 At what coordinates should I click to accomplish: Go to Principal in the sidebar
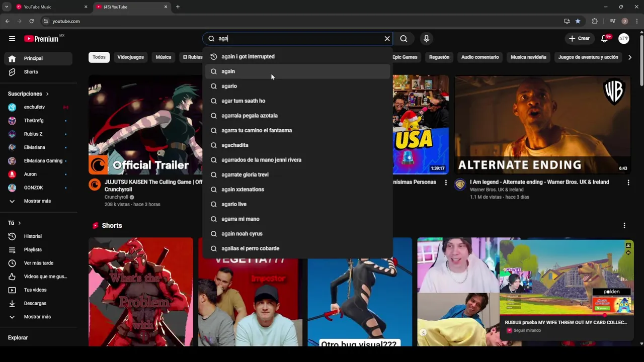(38, 58)
